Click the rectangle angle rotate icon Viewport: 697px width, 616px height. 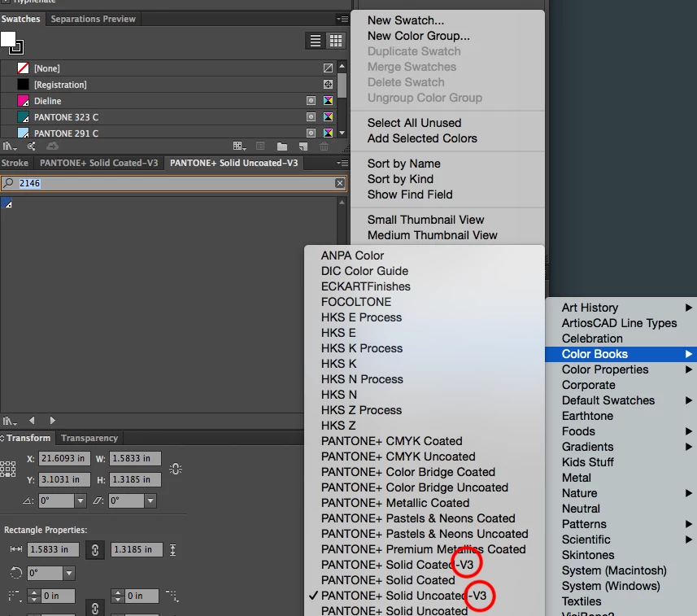16,573
